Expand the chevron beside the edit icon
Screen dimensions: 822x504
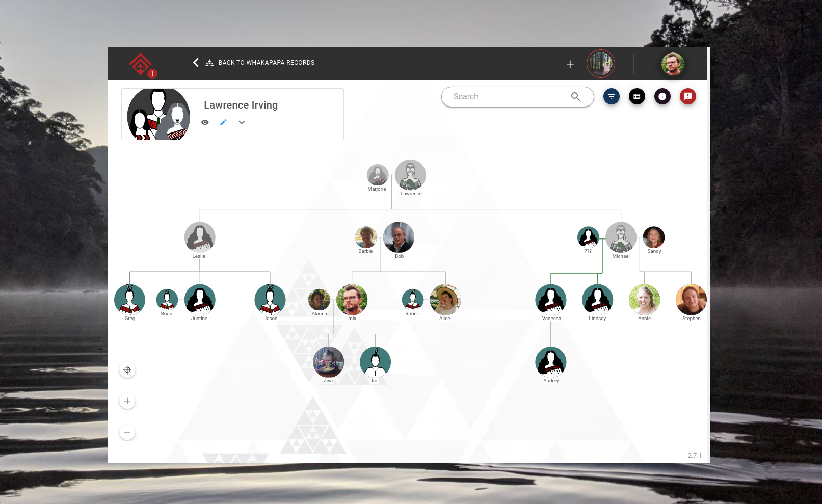click(242, 122)
